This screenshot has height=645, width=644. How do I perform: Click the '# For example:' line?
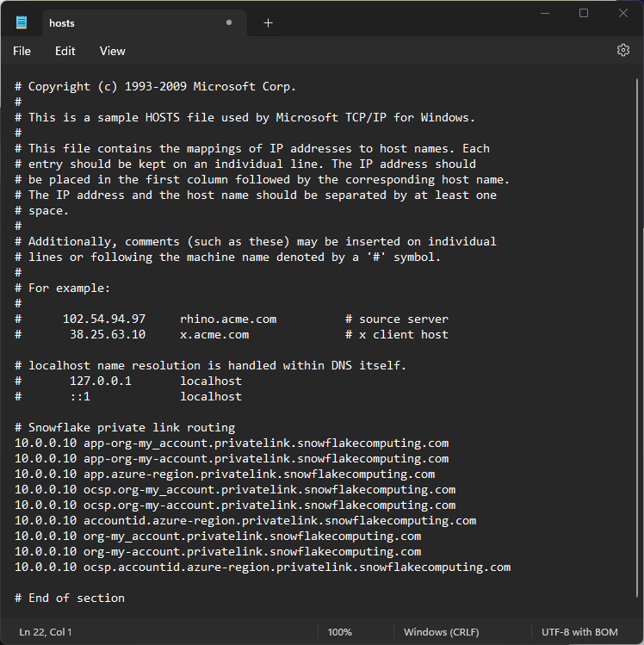[x=63, y=288]
